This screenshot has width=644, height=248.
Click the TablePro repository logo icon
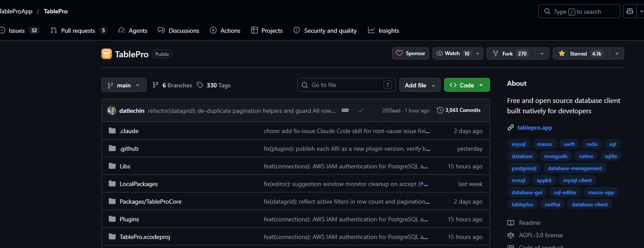(106, 54)
